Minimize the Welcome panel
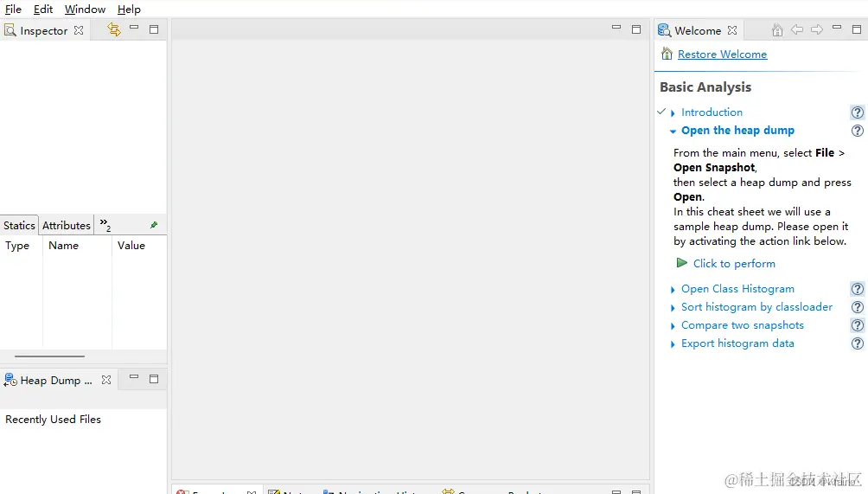The height and width of the screenshot is (494, 868). pos(837,27)
